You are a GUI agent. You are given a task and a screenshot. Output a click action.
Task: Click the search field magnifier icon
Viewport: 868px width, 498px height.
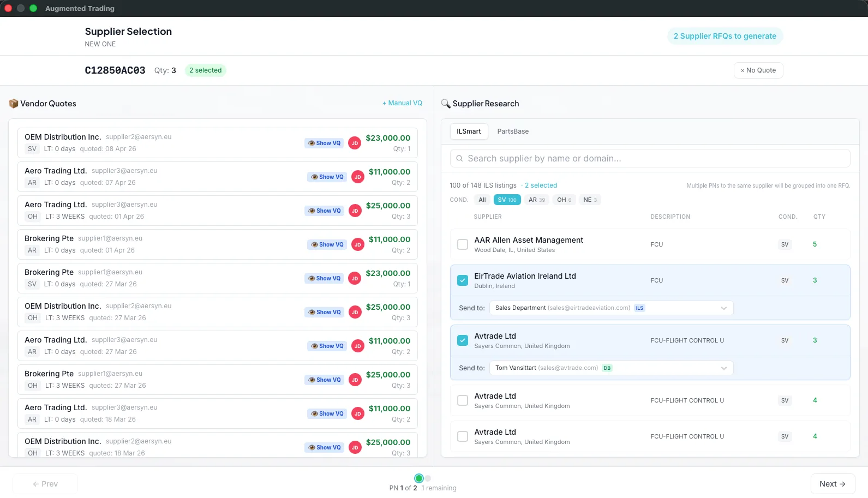(459, 158)
